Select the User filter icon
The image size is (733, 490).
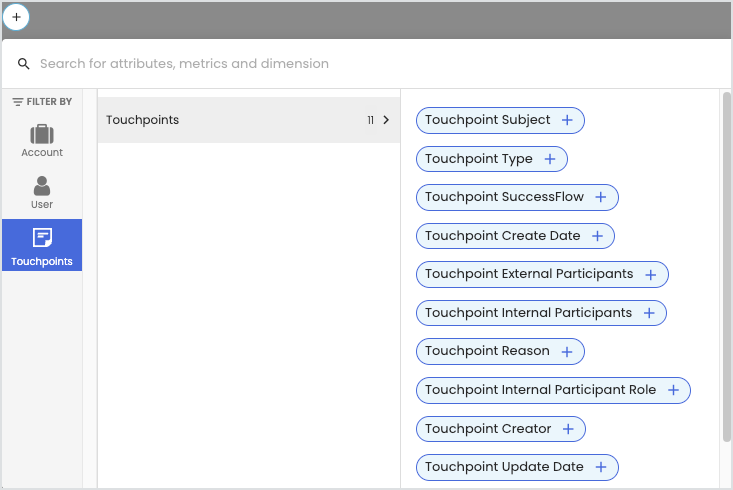[42, 193]
